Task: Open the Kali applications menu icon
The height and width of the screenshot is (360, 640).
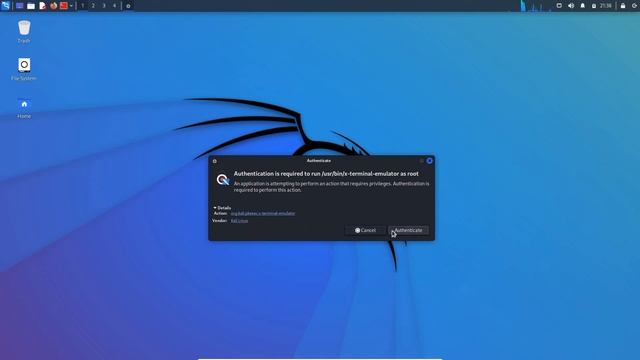Action: click(x=5, y=6)
